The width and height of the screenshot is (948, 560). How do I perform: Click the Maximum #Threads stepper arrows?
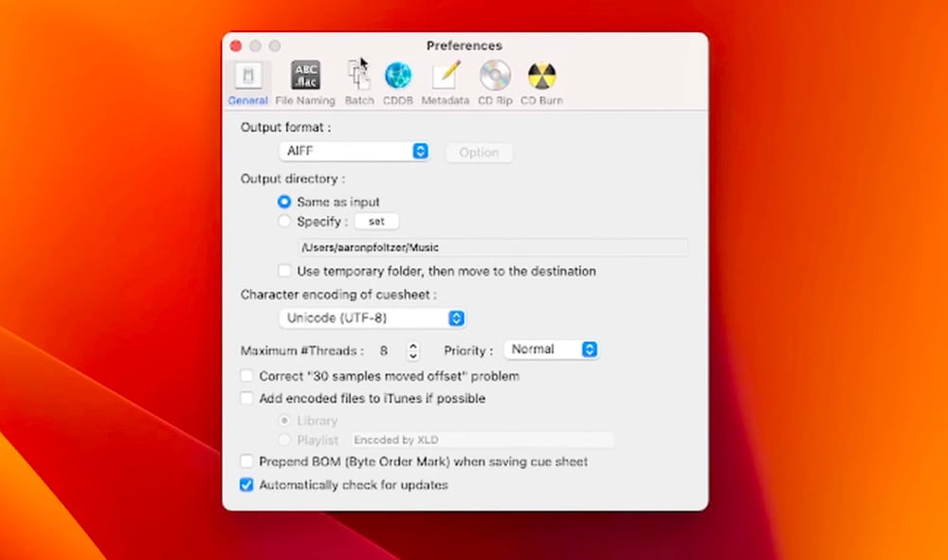pyautogui.click(x=413, y=351)
